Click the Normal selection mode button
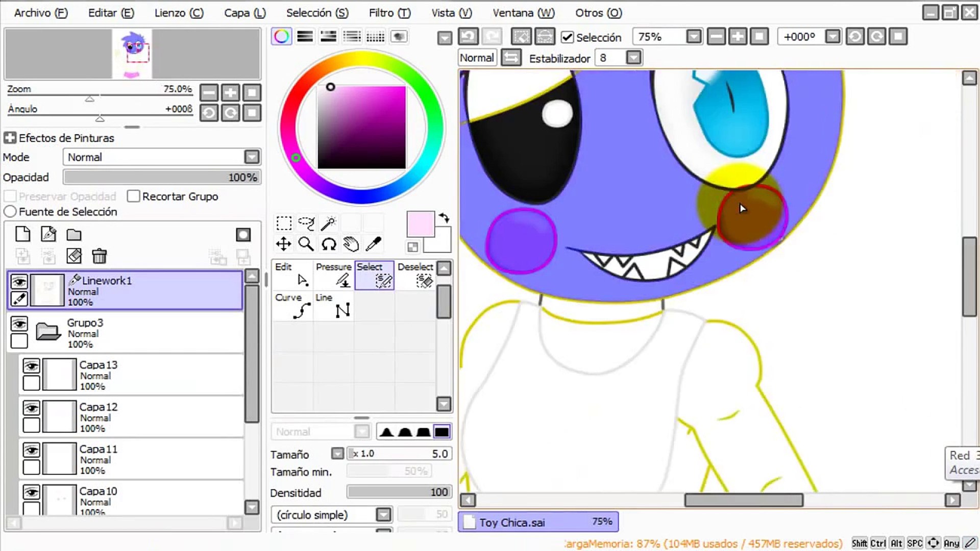Screen dimensions: 980x551 [477, 58]
